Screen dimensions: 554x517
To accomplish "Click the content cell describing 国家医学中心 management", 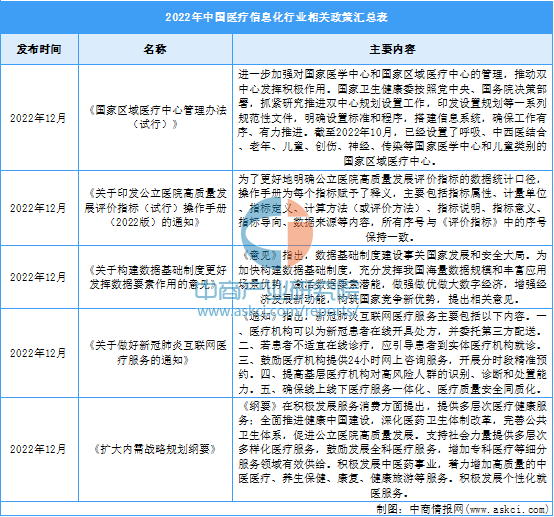I will [x=392, y=118].
